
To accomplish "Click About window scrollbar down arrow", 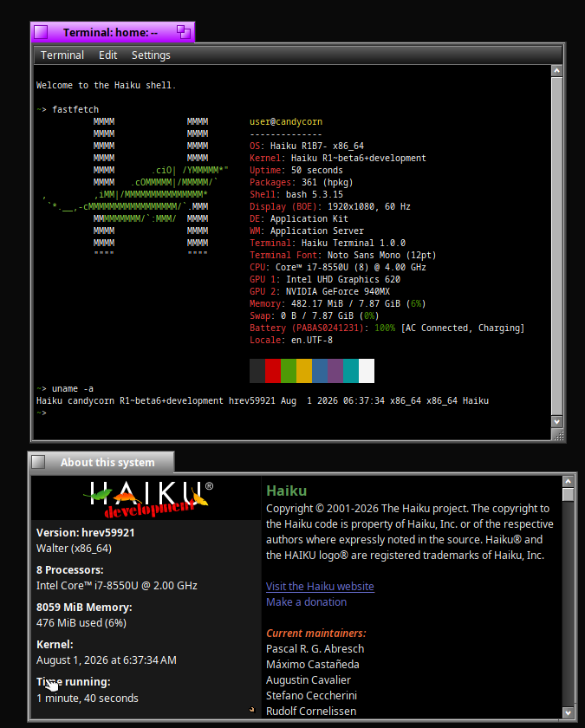I will point(568,712).
